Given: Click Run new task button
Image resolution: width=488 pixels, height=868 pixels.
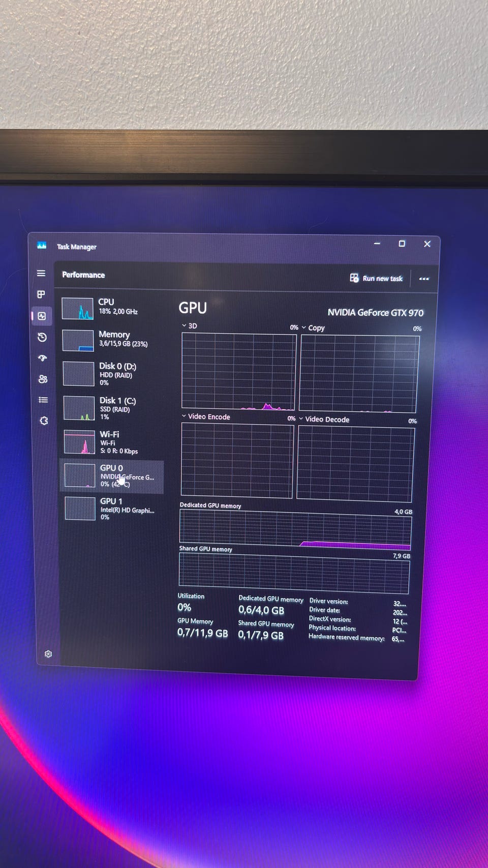Looking at the screenshot, I should pos(376,278).
